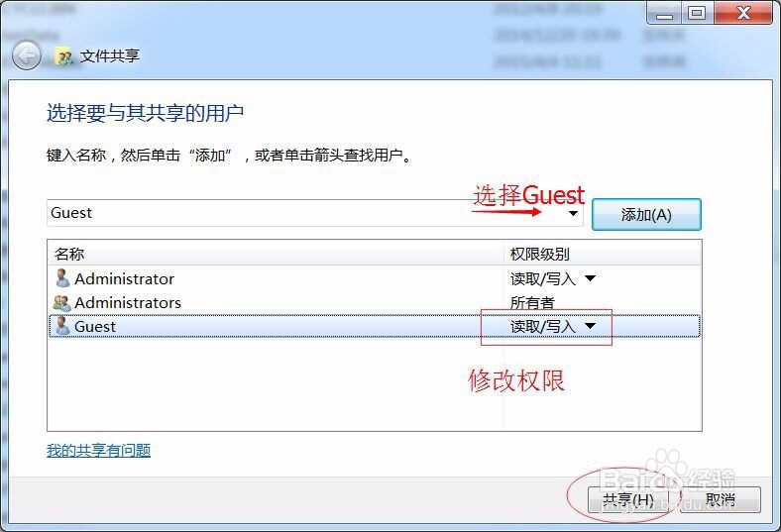Close the File Sharing window
This screenshot has height=532, width=781.
743,13
